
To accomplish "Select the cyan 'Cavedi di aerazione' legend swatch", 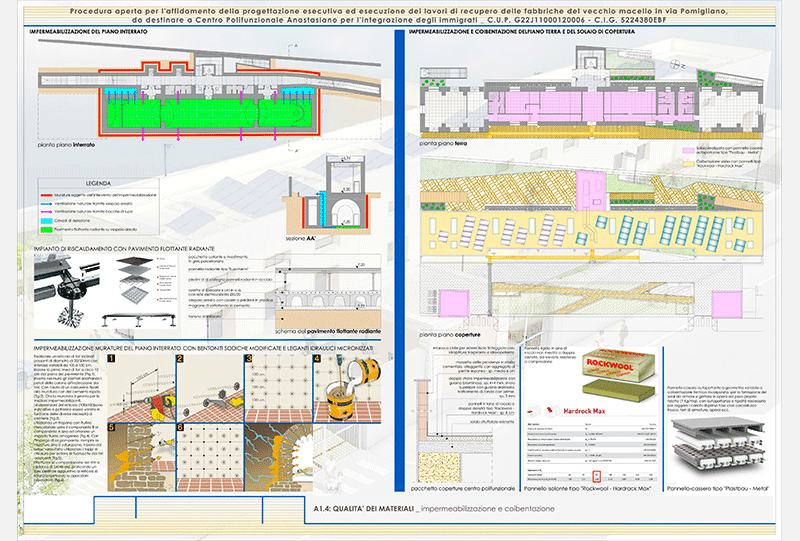I will coord(46,221).
